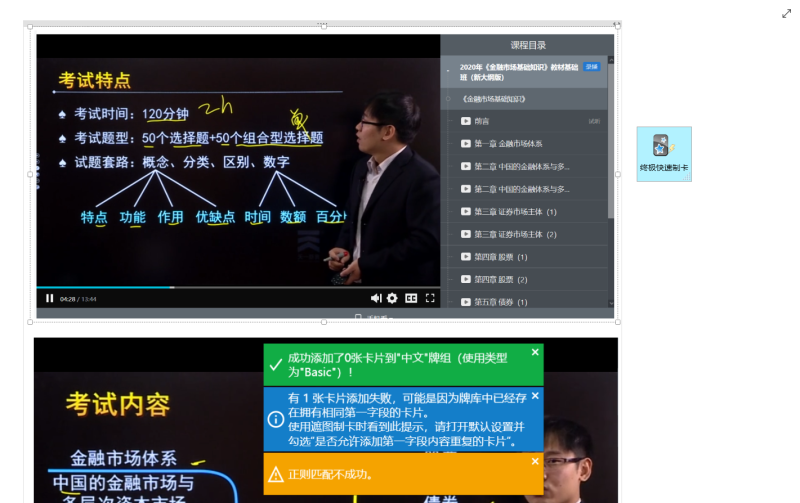This screenshot has width=800, height=503.
Task: Close the blue card-failed notification
Action: click(535, 396)
